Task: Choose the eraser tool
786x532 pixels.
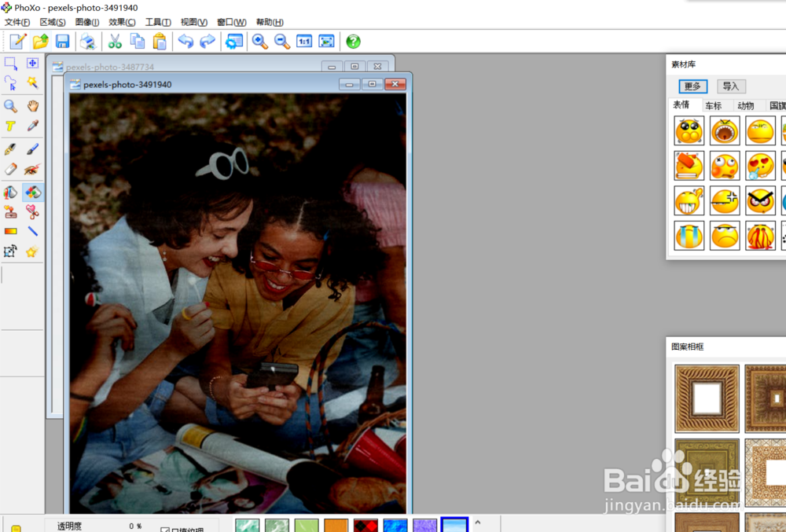Action: point(10,169)
